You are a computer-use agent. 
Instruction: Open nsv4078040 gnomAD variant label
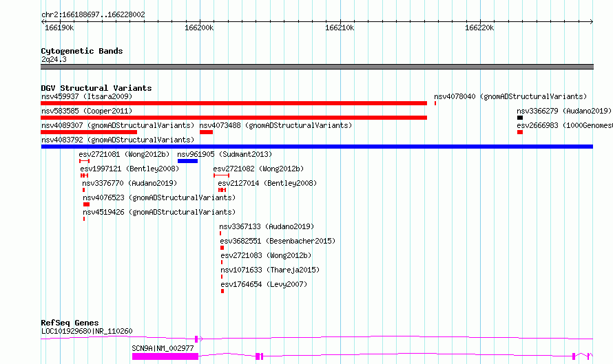[x=510, y=96]
